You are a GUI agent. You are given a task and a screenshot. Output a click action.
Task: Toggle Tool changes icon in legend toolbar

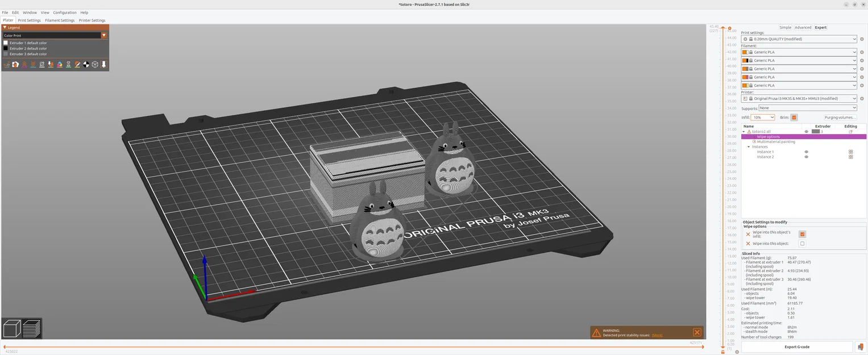pyautogui.click(x=51, y=65)
